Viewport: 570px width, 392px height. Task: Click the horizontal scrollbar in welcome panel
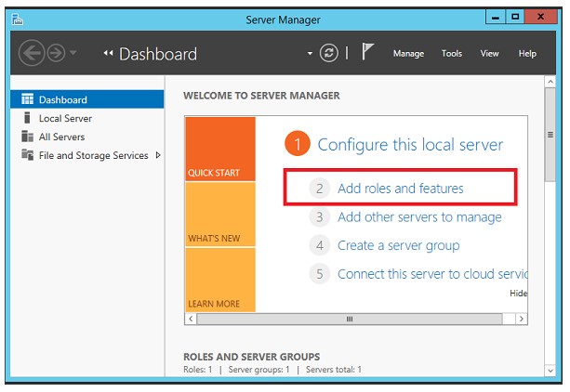pyautogui.click(x=350, y=319)
